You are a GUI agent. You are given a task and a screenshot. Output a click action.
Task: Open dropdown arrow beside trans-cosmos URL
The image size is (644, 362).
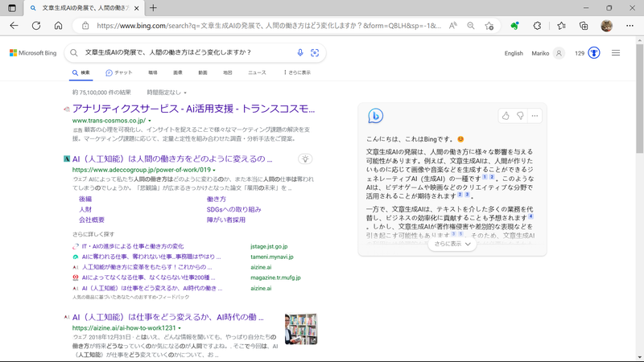point(150,121)
